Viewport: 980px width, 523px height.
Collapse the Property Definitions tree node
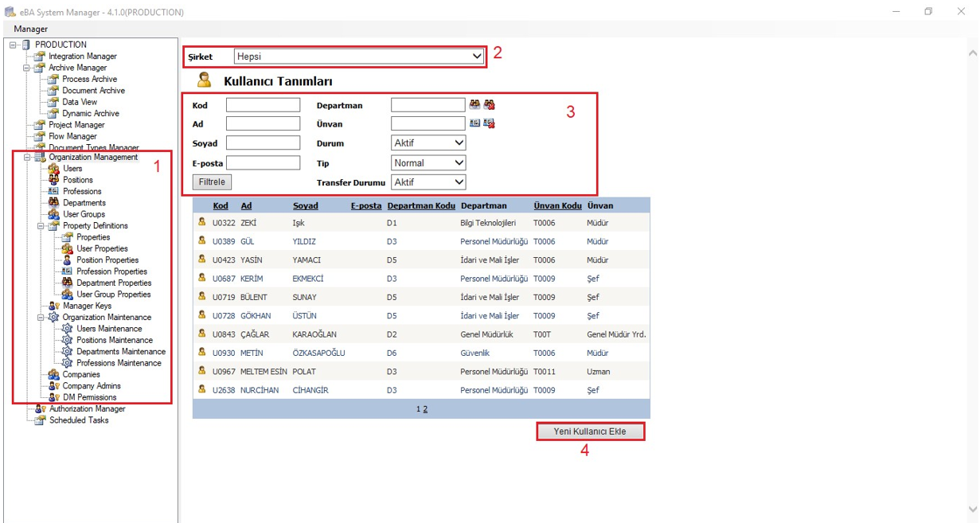[41, 226]
